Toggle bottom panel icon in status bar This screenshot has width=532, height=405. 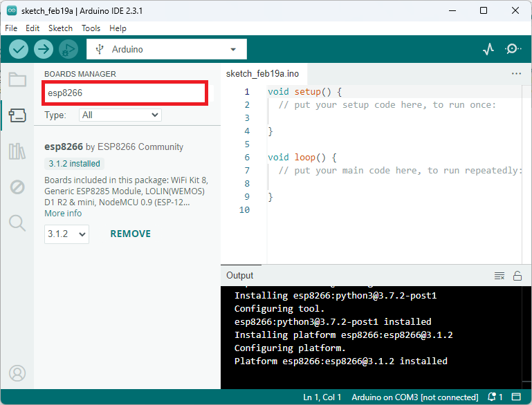(516, 397)
